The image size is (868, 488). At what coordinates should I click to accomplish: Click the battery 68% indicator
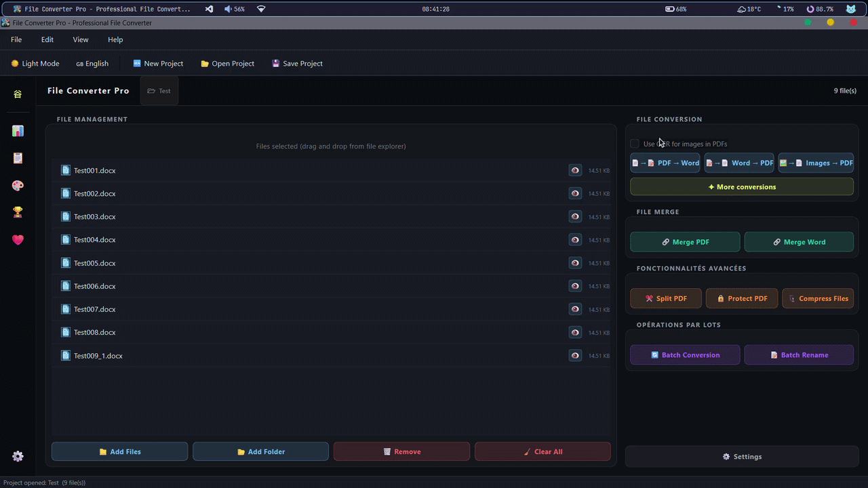pyautogui.click(x=676, y=9)
